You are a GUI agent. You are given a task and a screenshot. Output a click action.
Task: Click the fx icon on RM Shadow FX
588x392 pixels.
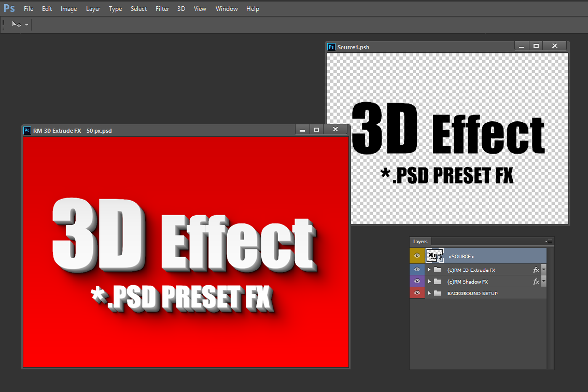coord(536,282)
